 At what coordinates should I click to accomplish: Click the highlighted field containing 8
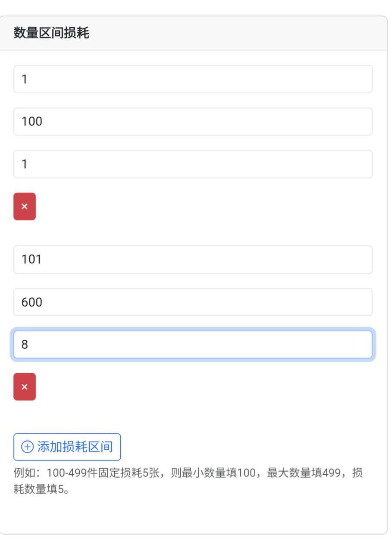click(193, 345)
